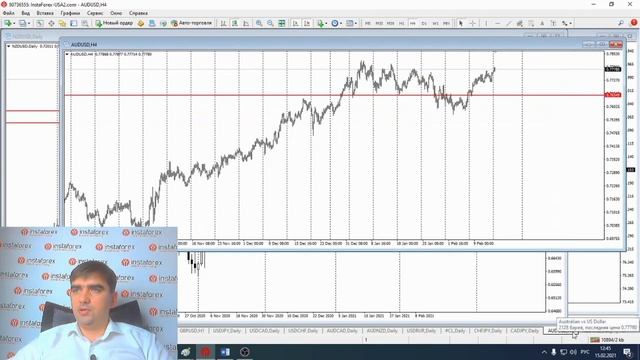
Task: Open the Вид menu
Action: 25,13
